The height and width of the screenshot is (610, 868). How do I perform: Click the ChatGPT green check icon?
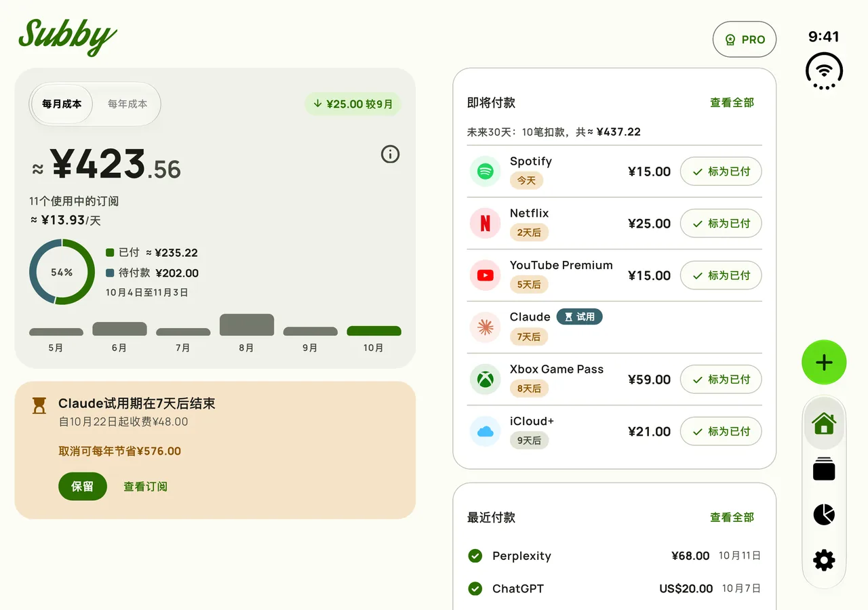click(x=475, y=588)
